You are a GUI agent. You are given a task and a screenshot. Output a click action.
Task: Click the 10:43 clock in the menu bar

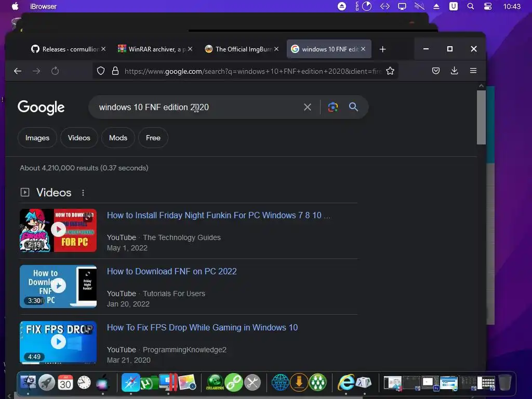(512, 6)
